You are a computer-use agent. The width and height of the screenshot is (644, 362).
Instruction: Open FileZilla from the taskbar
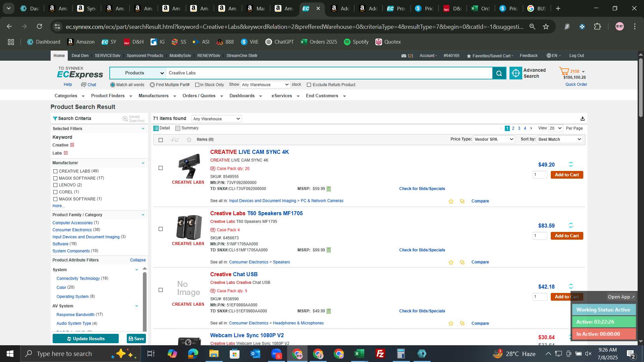tap(380, 354)
